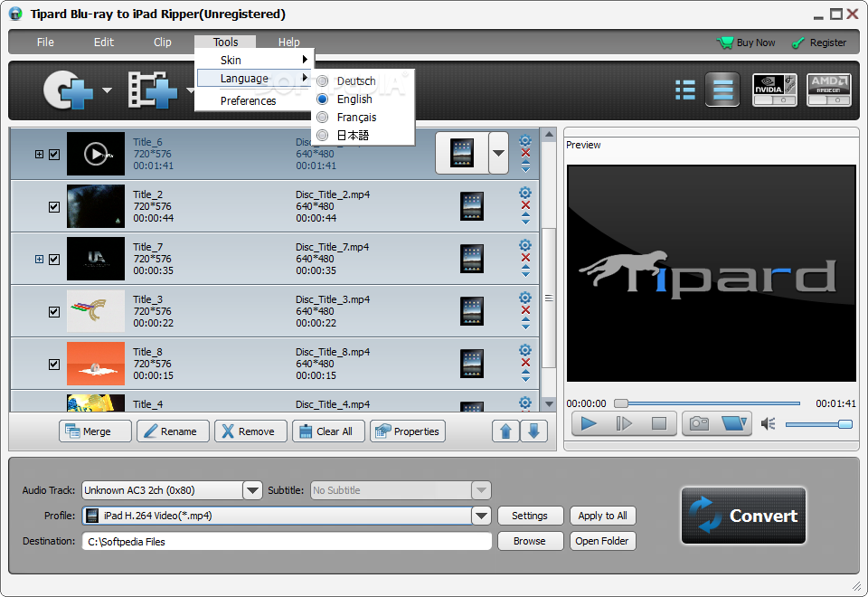Viewport: 868px width, 597px height.
Task: Click the Clear All button
Action: [x=329, y=431]
